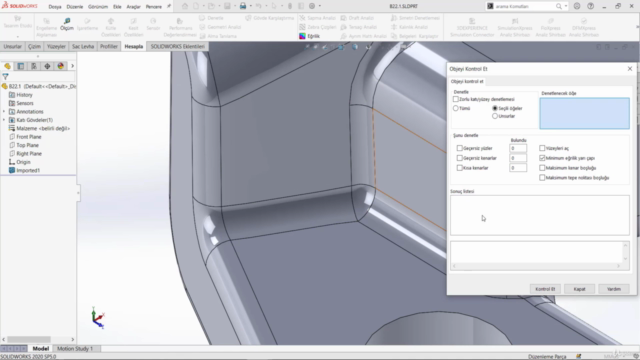This screenshot has height=360, width=640.
Task: Select the Seçili öğeler radio button
Action: pos(495,108)
